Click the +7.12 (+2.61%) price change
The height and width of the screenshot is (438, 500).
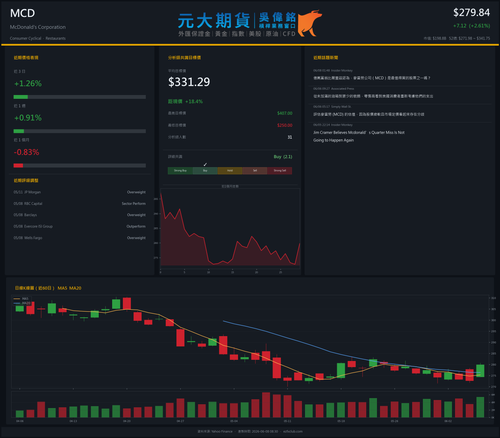[x=471, y=26]
